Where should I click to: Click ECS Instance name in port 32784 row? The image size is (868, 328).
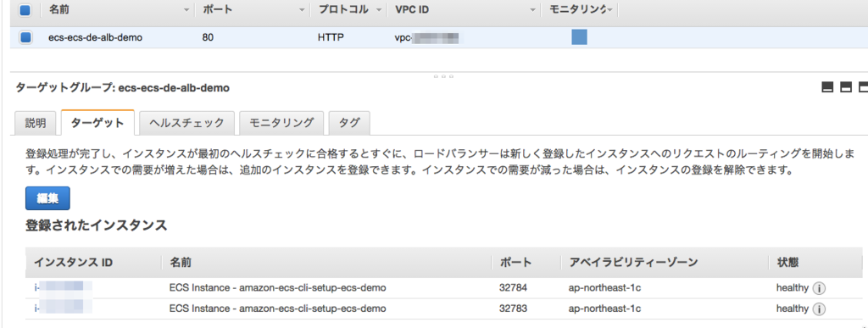click(277, 288)
